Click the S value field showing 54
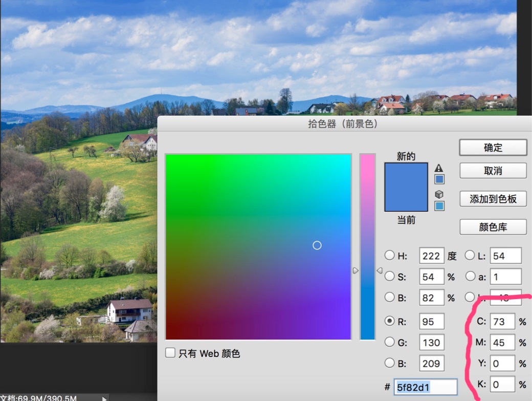The height and width of the screenshot is (401, 532). [432, 277]
